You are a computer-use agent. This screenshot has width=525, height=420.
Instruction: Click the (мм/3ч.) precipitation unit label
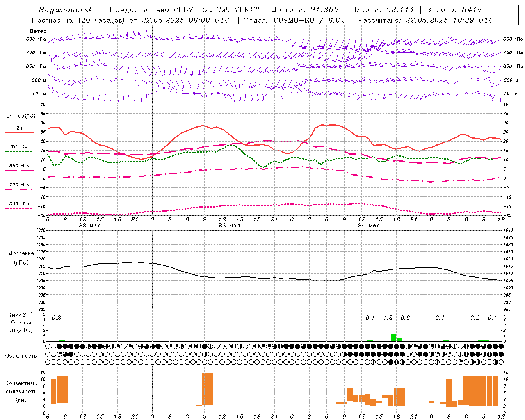click(x=21, y=315)
